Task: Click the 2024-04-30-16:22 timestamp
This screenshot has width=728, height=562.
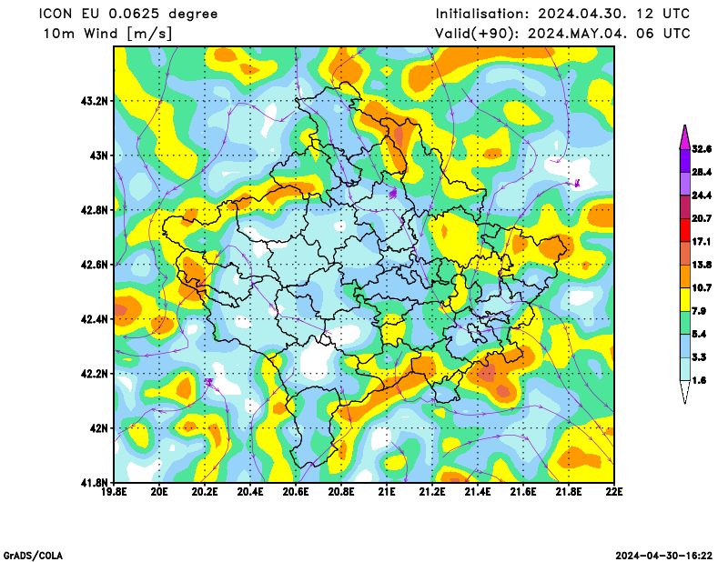Action: click(x=664, y=556)
